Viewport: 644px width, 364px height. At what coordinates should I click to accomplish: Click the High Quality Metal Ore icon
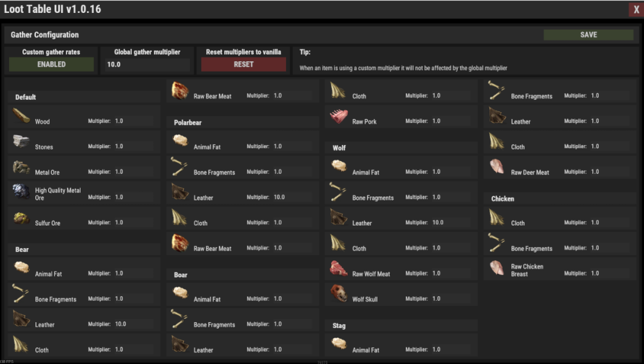pyautogui.click(x=21, y=192)
